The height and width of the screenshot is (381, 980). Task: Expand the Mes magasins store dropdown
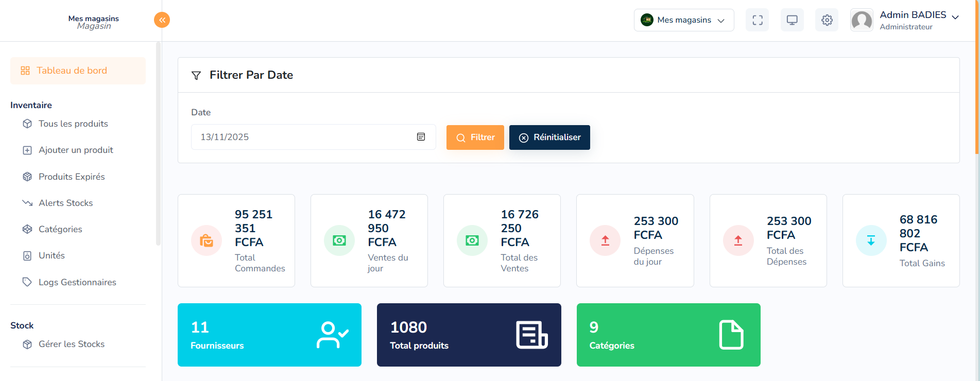point(683,20)
